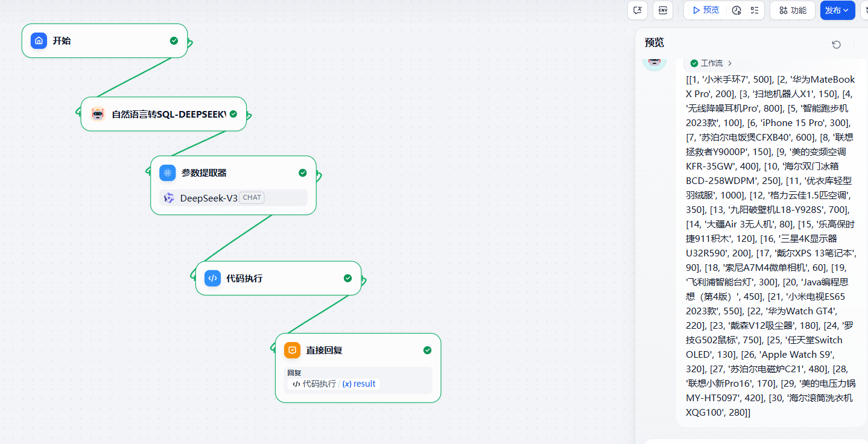Click the ENV environment variables icon
The height and width of the screenshot is (444, 868).
tap(663, 10)
